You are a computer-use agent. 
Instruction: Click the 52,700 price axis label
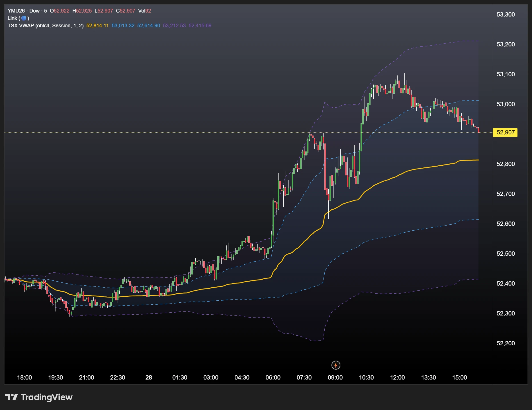[x=506, y=194]
